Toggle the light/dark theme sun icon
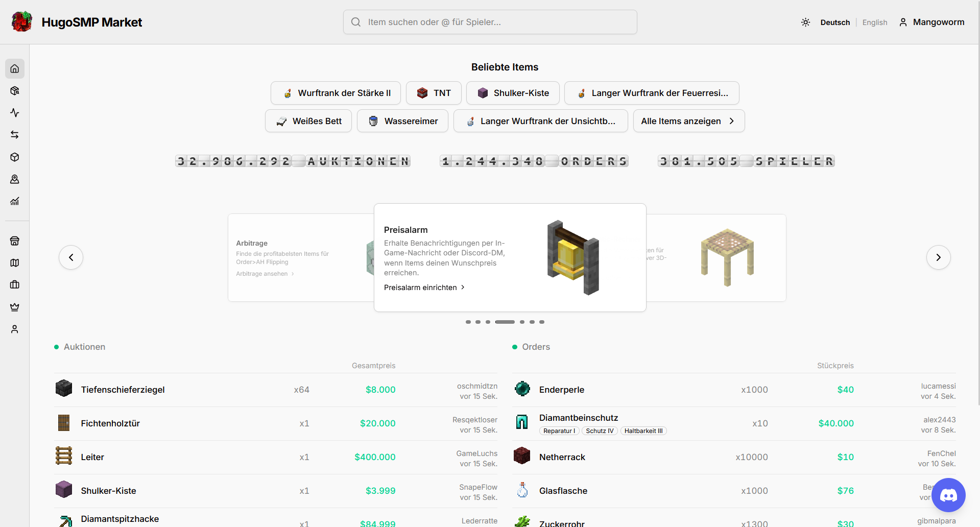980x527 pixels. tap(805, 22)
